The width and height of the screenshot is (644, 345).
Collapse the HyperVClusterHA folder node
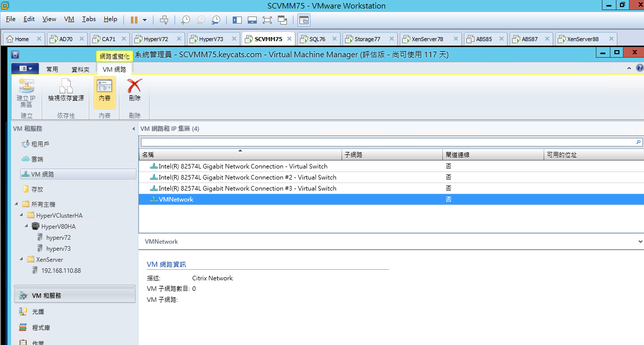coord(22,215)
